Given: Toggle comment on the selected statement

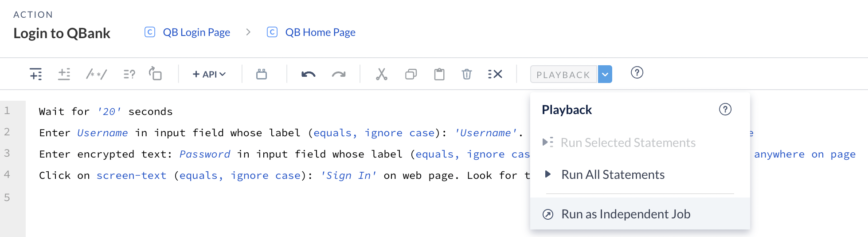Looking at the screenshot, I should click(96, 74).
